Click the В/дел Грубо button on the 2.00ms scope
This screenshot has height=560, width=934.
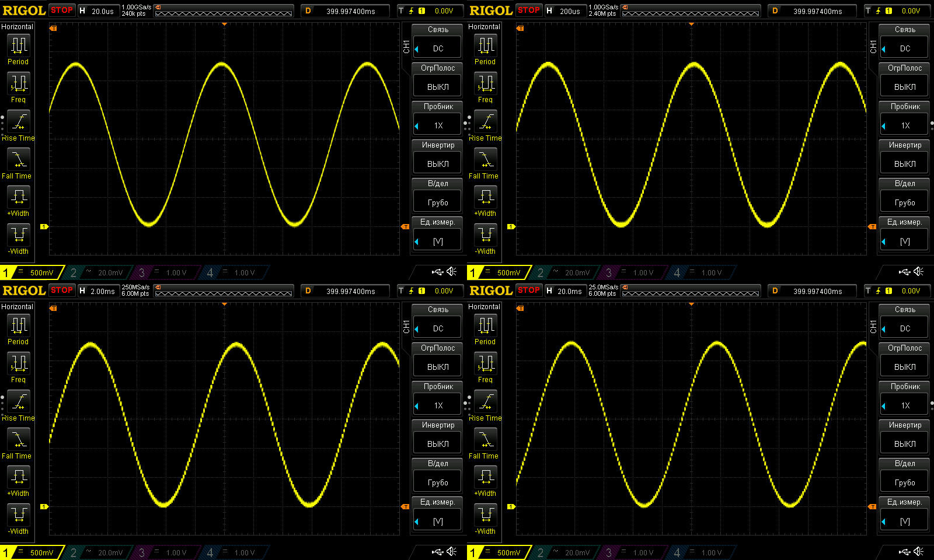438,482
